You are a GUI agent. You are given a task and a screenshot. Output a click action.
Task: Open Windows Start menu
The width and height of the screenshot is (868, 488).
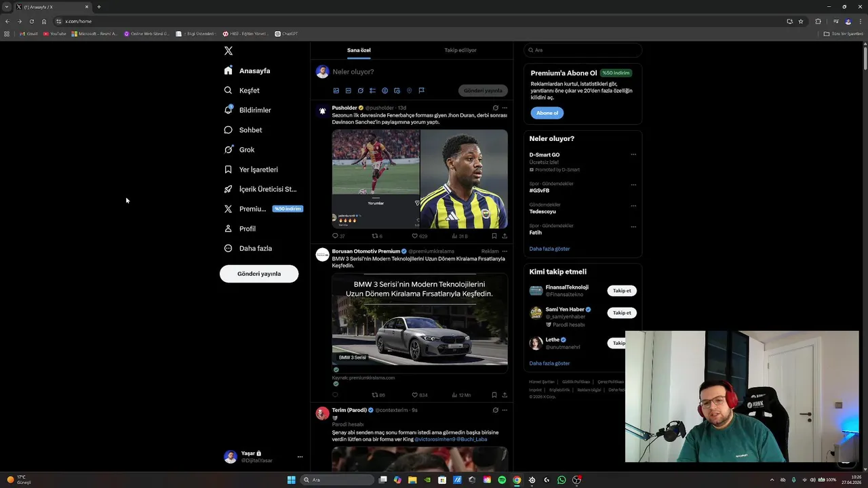pyautogui.click(x=292, y=480)
